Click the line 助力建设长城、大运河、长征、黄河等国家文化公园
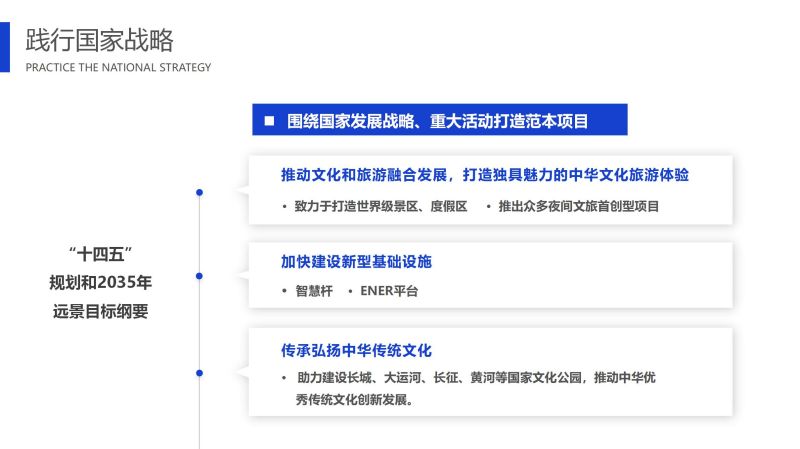Viewport: 800px width, 449px height. click(439, 378)
